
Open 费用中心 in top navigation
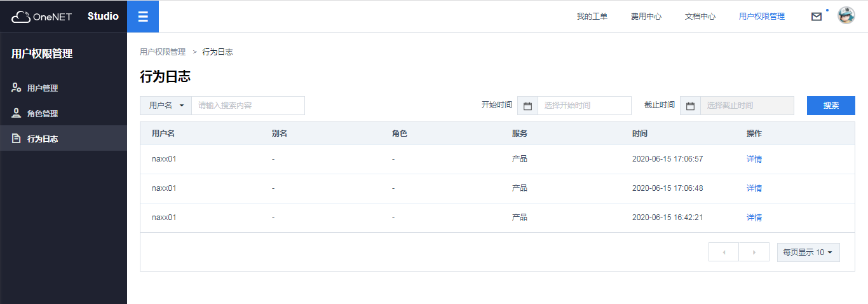point(646,17)
